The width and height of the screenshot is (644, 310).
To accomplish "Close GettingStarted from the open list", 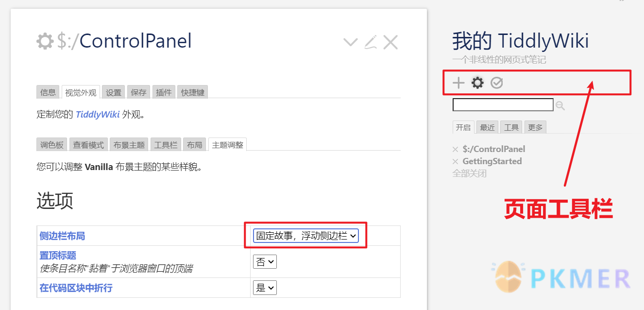I will pos(455,161).
